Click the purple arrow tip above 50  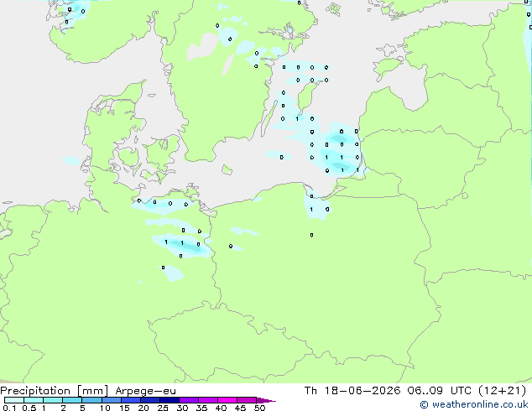(x=266, y=400)
